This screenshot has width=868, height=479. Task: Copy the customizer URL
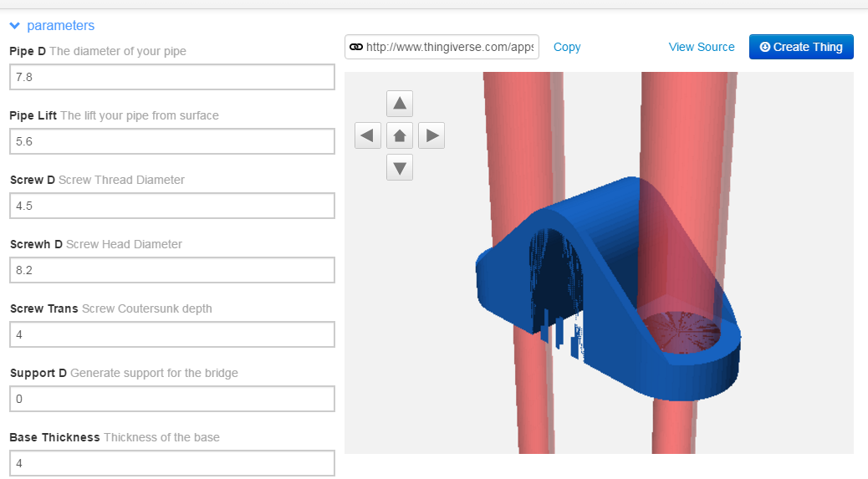click(x=567, y=47)
